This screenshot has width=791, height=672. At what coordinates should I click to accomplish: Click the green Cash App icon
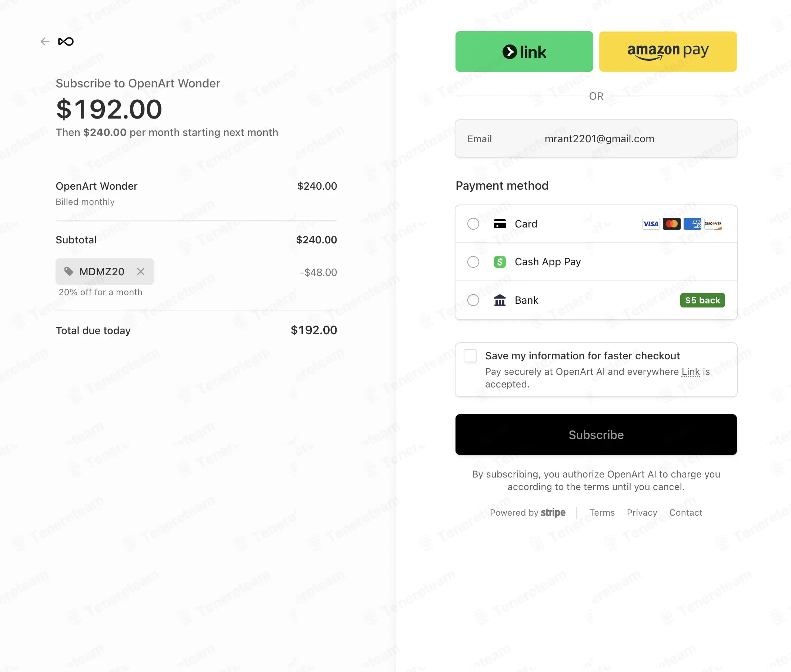click(x=500, y=262)
